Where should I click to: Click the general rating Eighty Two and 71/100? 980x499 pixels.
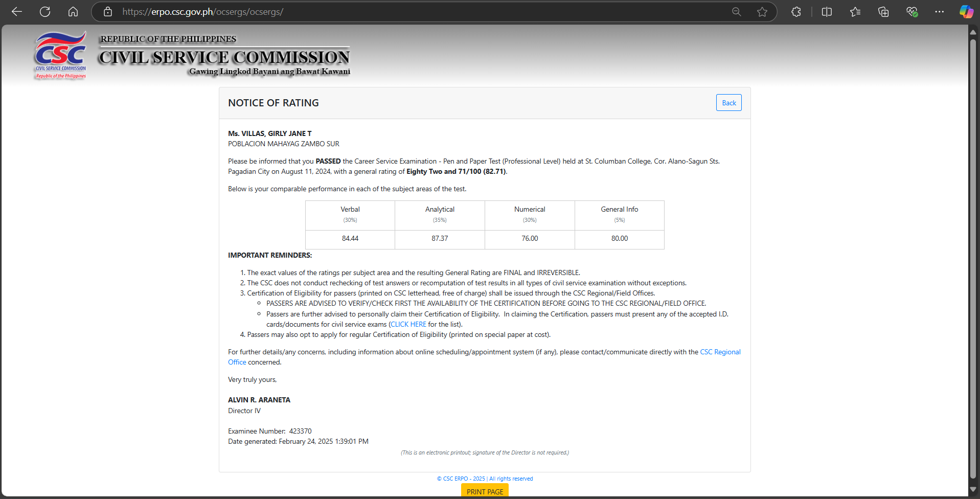[x=457, y=171]
